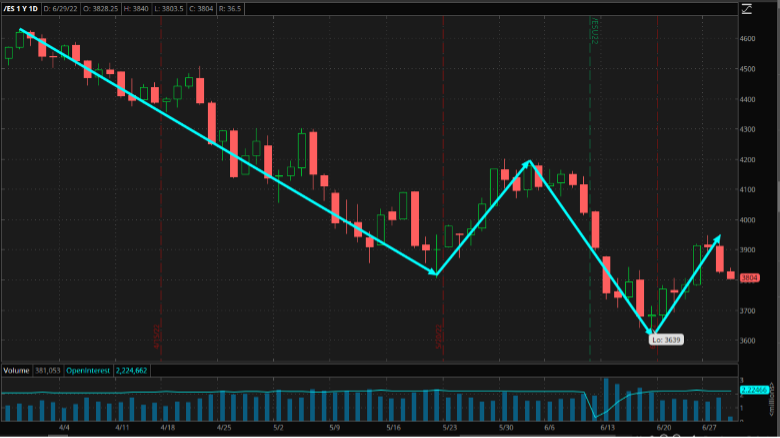The width and height of the screenshot is (780, 438).
Task: Select the high price H: 3840
Action: pyautogui.click(x=136, y=9)
